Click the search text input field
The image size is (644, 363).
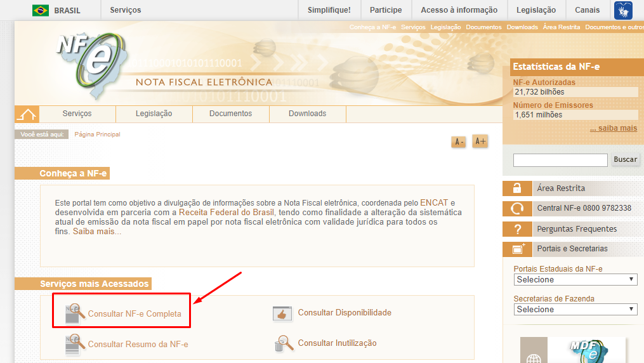(x=560, y=160)
